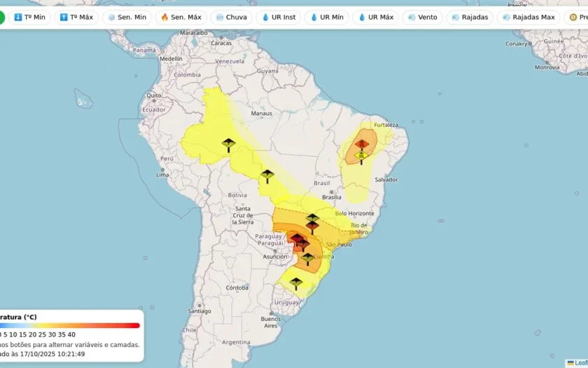This screenshot has width=588, height=368.
Task: Click the wind icon for Vento
Action: click(x=412, y=18)
